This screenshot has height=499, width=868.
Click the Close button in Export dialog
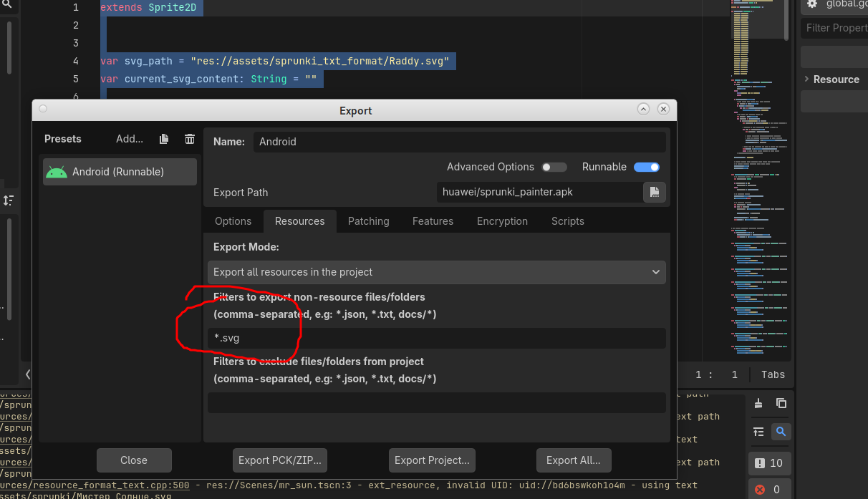click(134, 460)
